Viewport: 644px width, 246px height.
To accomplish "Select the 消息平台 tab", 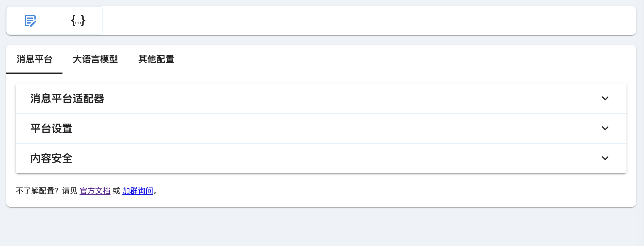I will (34, 59).
